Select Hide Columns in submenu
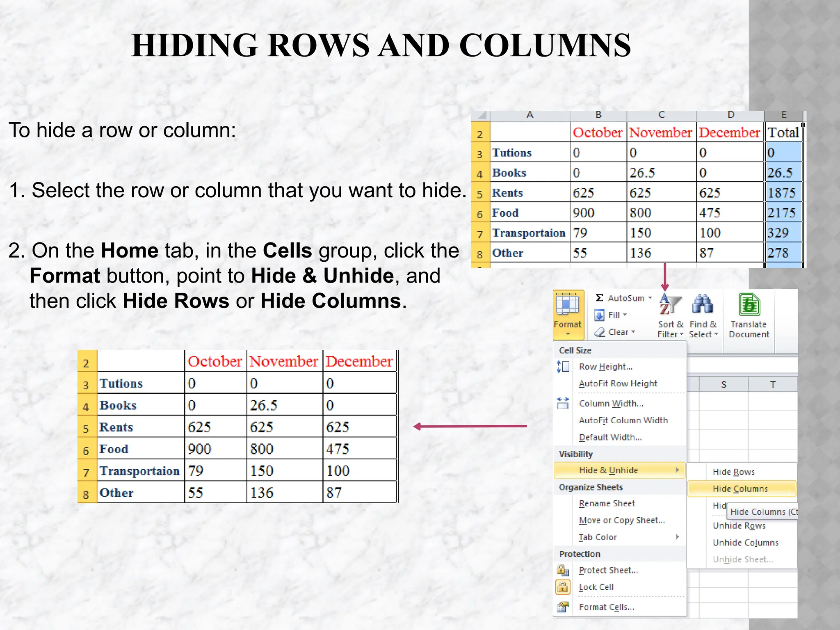The image size is (840, 630). click(742, 488)
